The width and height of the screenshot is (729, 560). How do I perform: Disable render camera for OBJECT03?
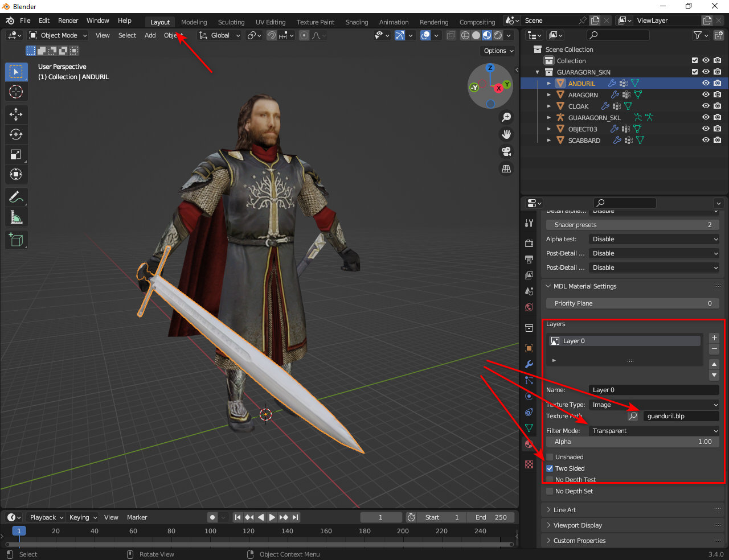pos(718,129)
